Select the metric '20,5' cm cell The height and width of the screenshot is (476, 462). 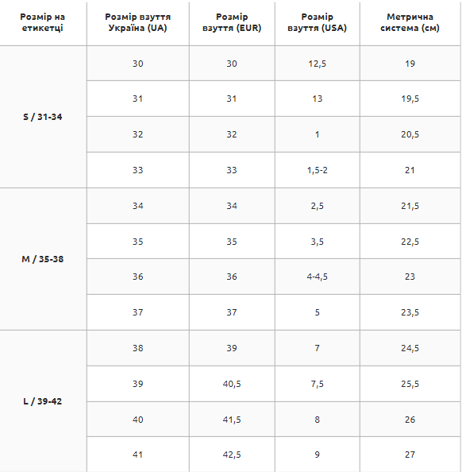(410, 134)
